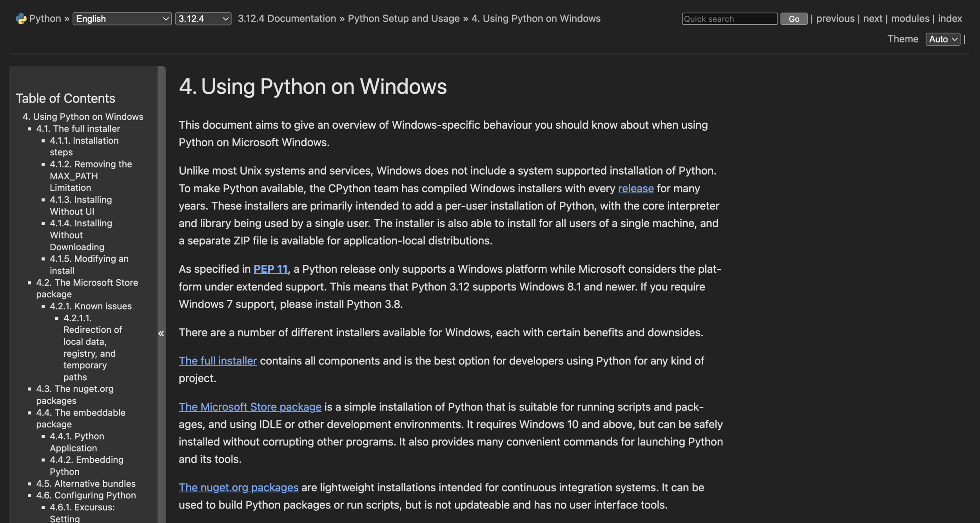Select 4.5 Alternative bundles in contents

tap(85, 483)
